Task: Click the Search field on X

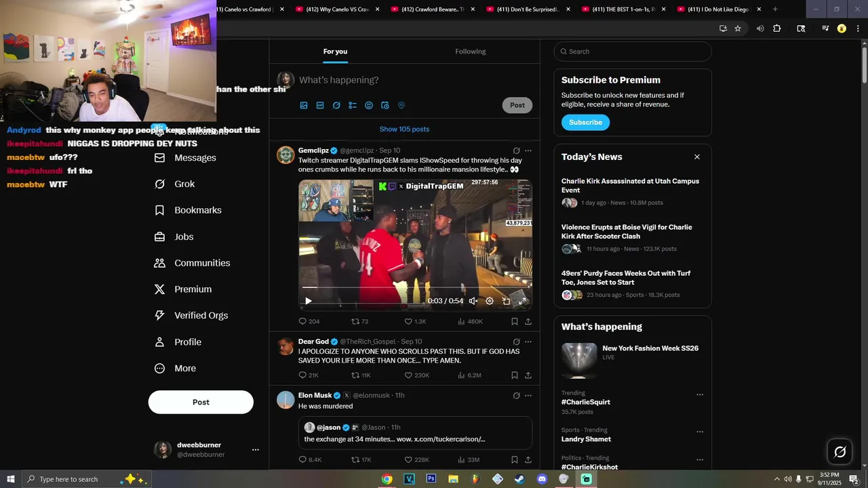Action: (x=633, y=52)
